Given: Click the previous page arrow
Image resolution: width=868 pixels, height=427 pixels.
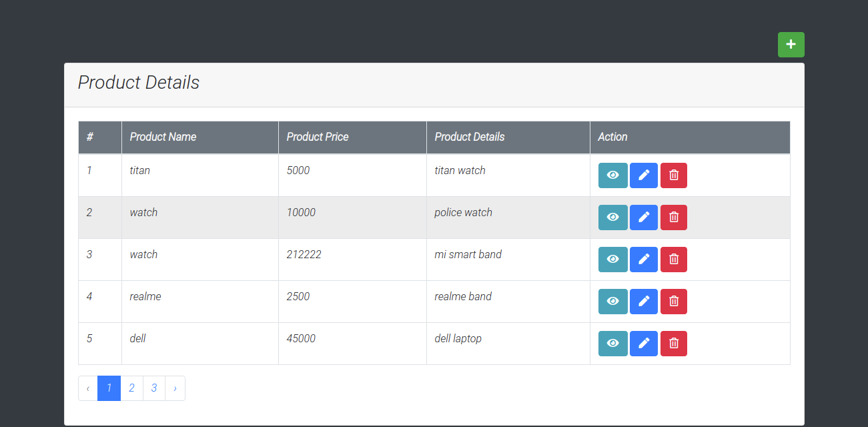Looking at the screenshot, I should coord(88,388).
